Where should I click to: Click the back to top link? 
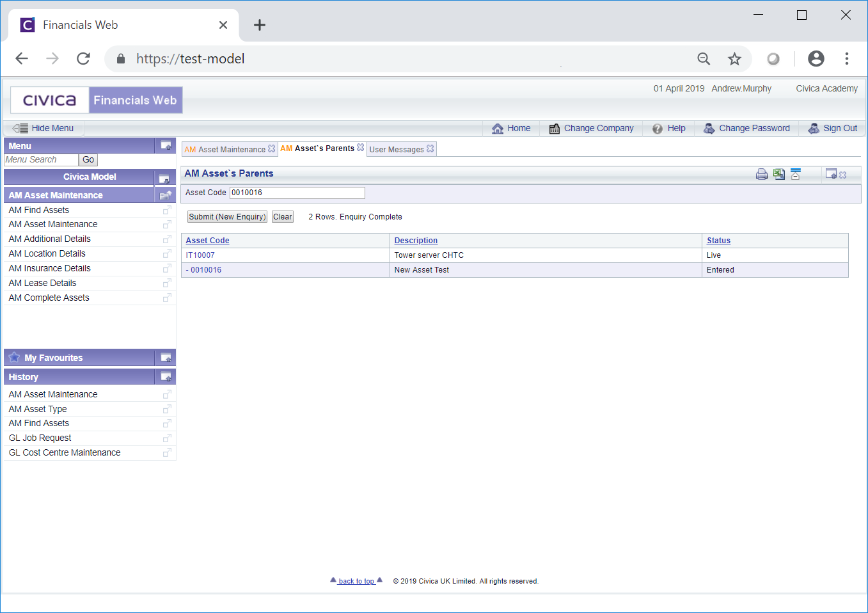(356, 581)
